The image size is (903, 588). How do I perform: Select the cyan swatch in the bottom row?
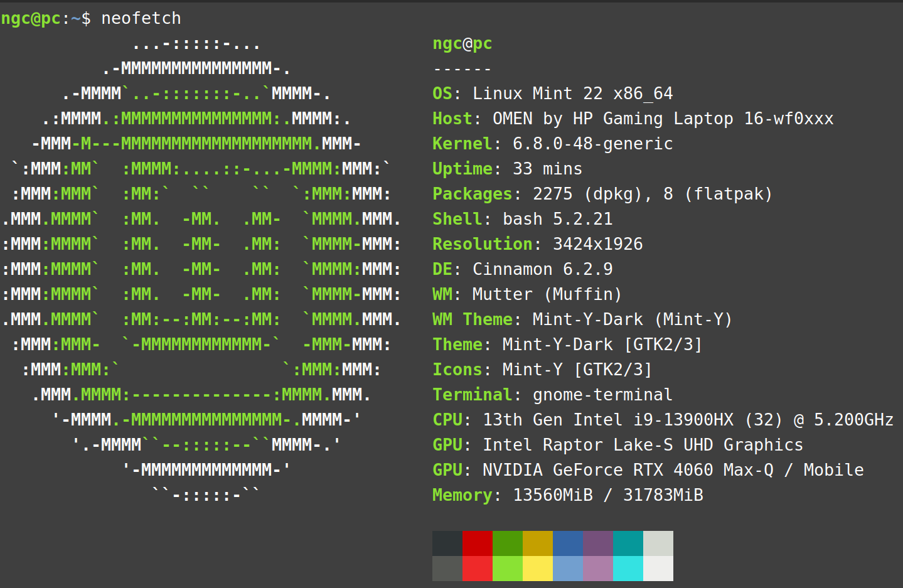point(628,569)
